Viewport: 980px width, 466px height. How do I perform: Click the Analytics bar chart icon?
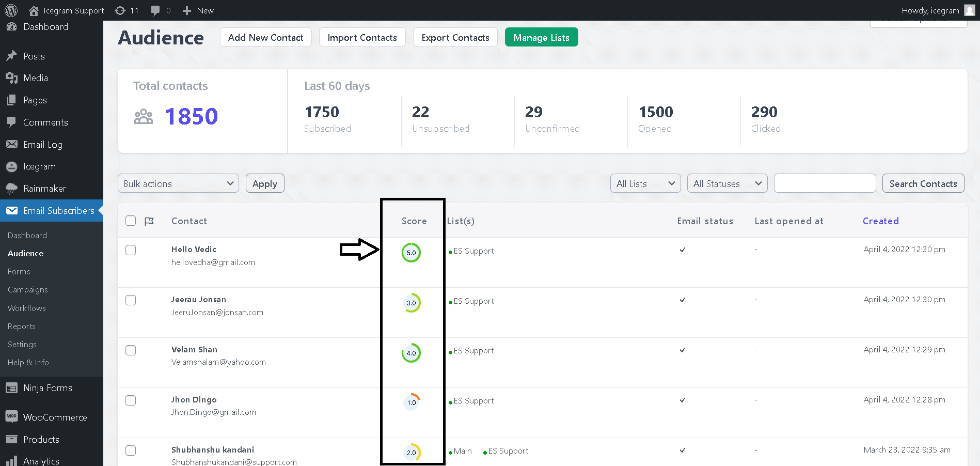click(x=11, y=461)
